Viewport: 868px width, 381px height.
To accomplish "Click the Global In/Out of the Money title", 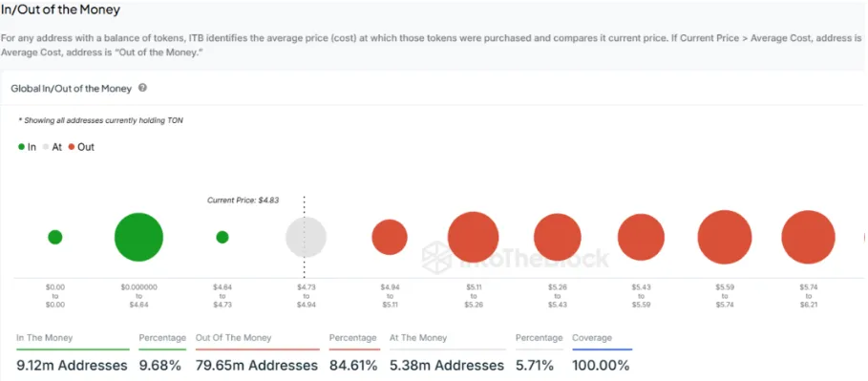I will click(x=72, y=88).
